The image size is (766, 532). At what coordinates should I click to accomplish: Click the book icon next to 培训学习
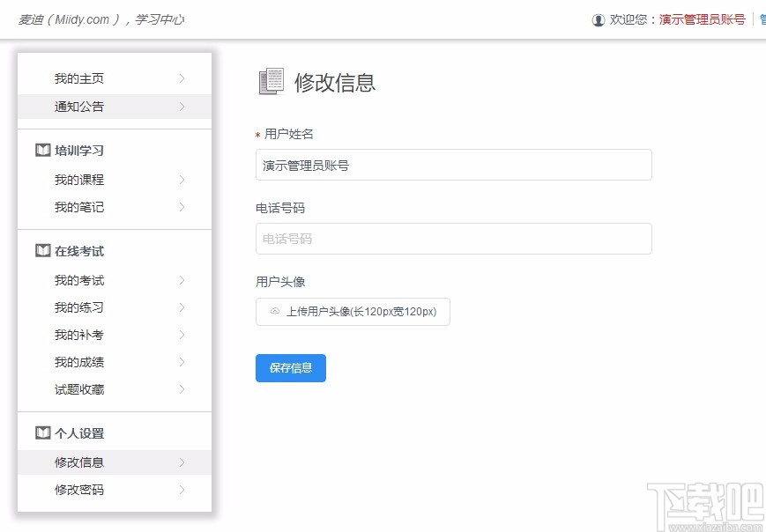pyautogui.click(x=42, y=150)
